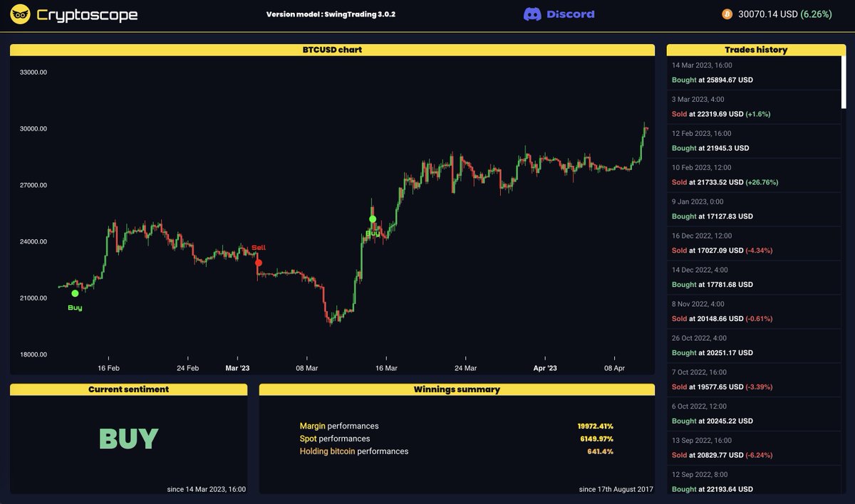
Task: Click the Discord logo icon
Action: coord(532,14)
